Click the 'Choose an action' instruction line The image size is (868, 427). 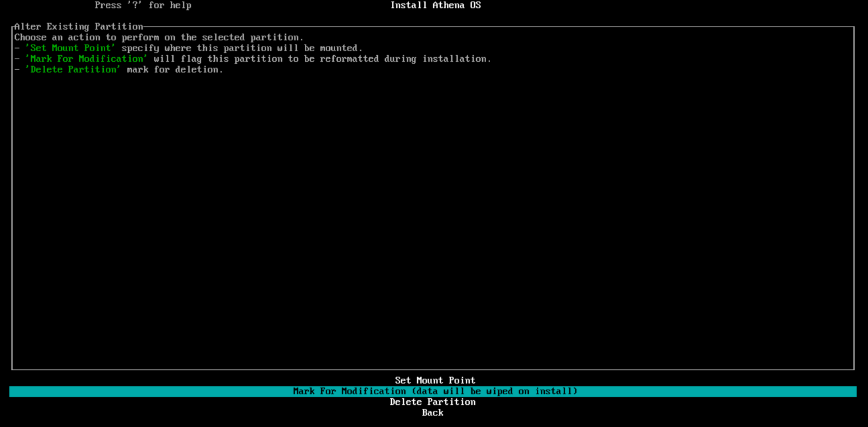pyautogui.click(x=159, y=37)
